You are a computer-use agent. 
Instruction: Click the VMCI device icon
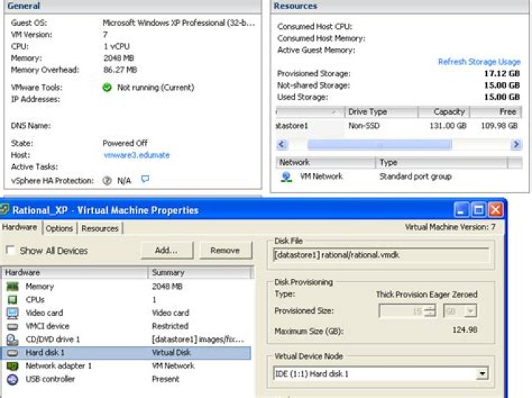click(13, 326)
